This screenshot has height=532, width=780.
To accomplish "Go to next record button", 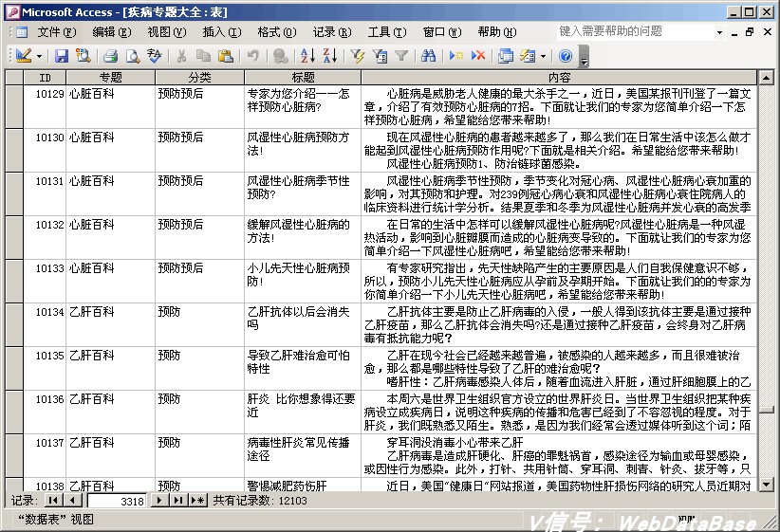I will (158, 500).
